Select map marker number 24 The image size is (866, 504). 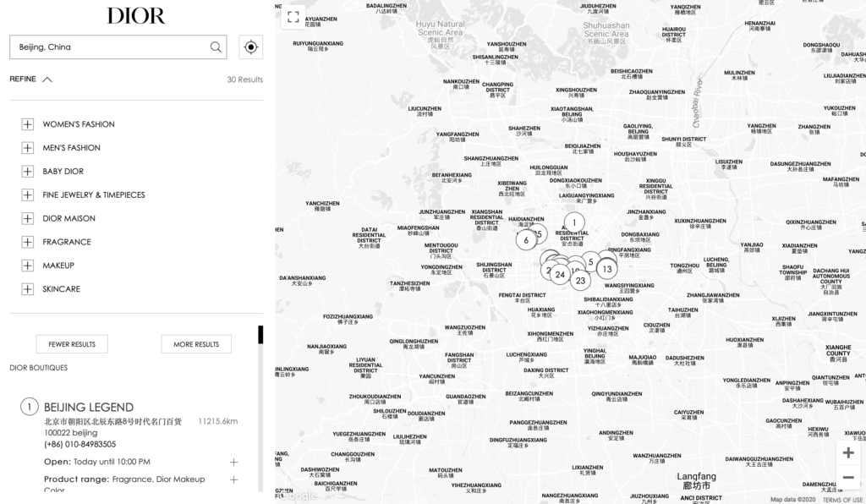[x=560, y=274]
